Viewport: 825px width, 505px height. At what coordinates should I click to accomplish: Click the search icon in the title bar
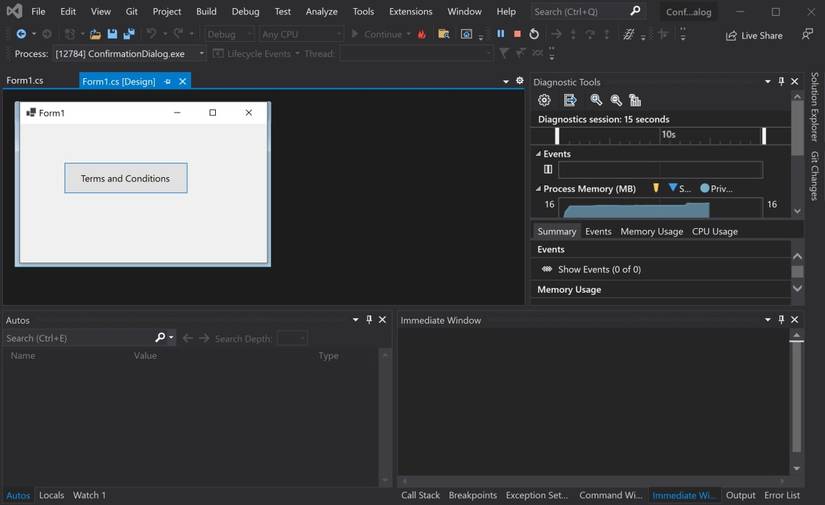635,11
